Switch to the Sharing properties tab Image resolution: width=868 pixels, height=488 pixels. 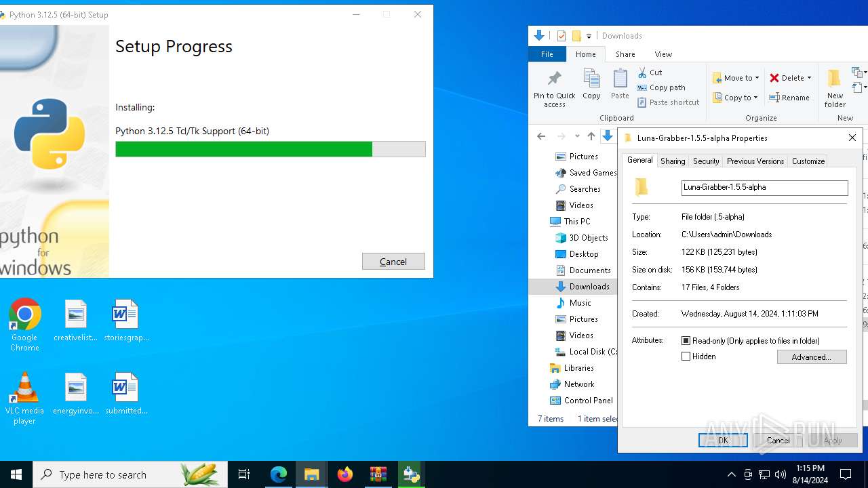tap(673, 161)
